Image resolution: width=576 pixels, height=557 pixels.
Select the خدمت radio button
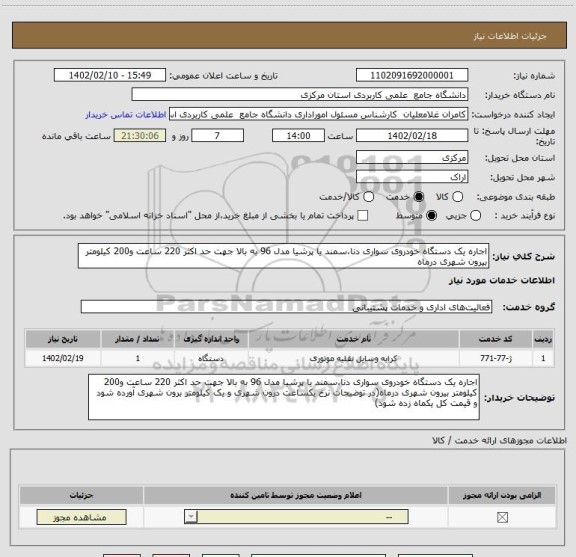(418, 197)
